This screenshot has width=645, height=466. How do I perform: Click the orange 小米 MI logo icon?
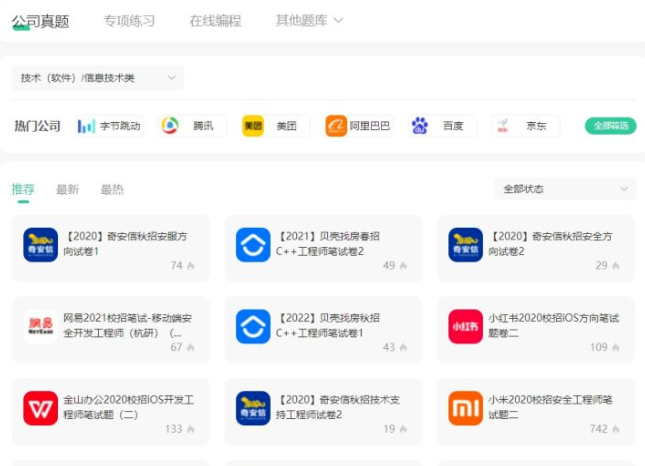pyautogui.click(x=465, y=408)
